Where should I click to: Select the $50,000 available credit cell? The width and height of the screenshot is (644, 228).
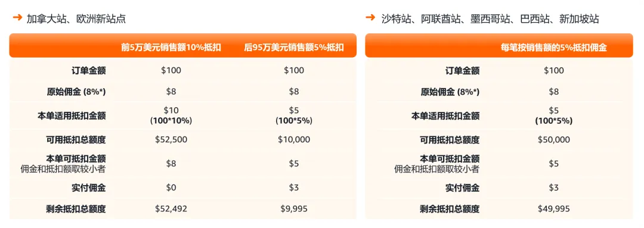553,139
